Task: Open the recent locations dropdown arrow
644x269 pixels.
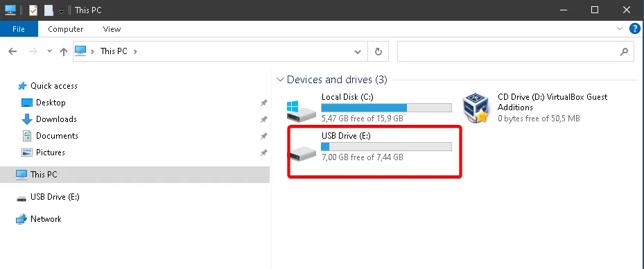Action: click(50, 51)
